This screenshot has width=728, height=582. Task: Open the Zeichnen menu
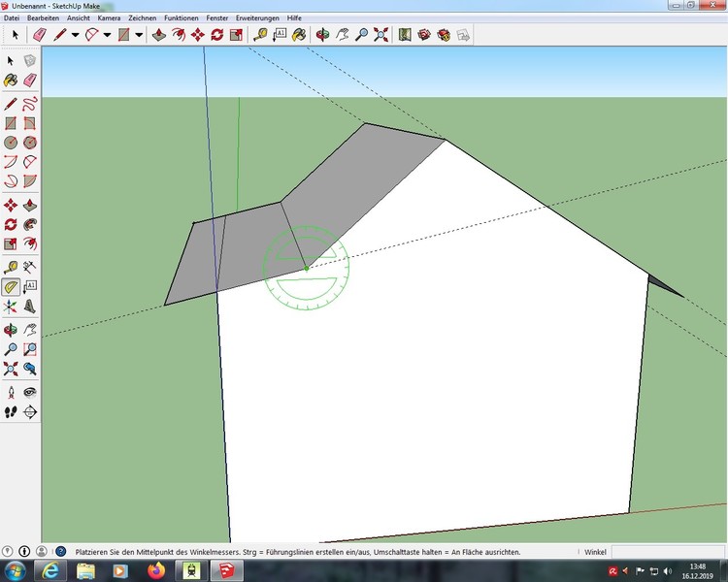click(x=142, y=18)
